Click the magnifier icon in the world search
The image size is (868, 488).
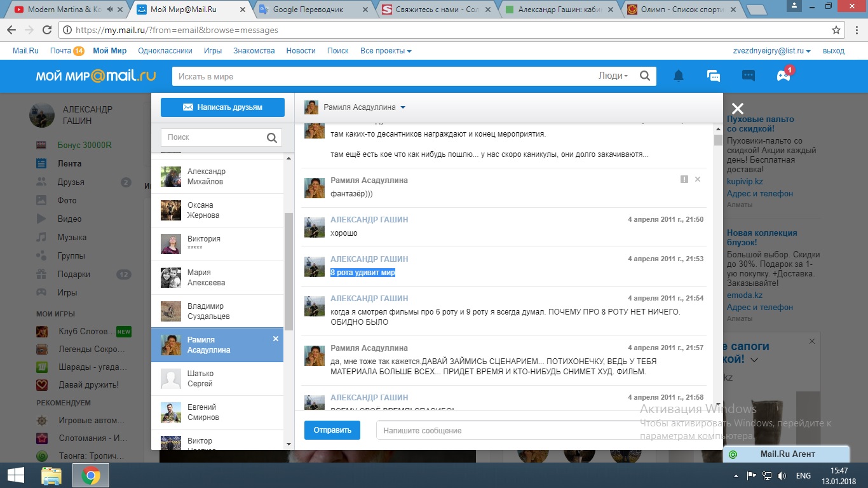[645, 76]
